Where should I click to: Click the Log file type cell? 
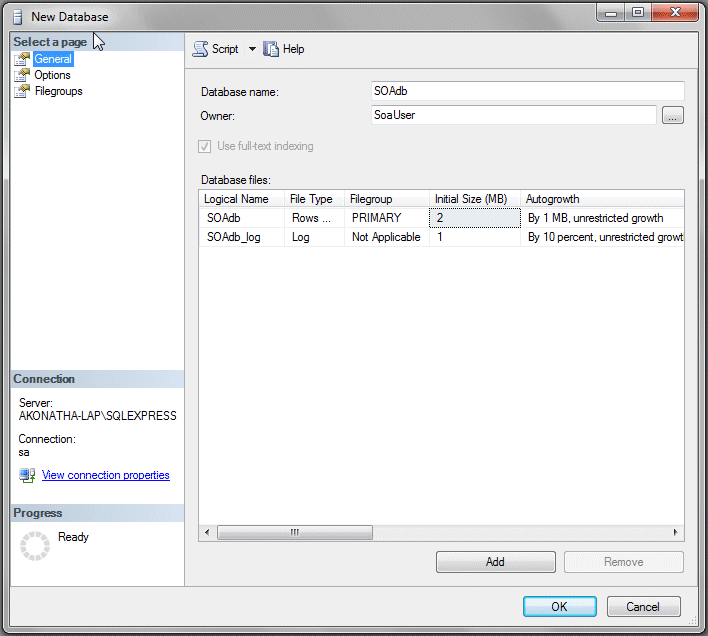tap(314, 237)
